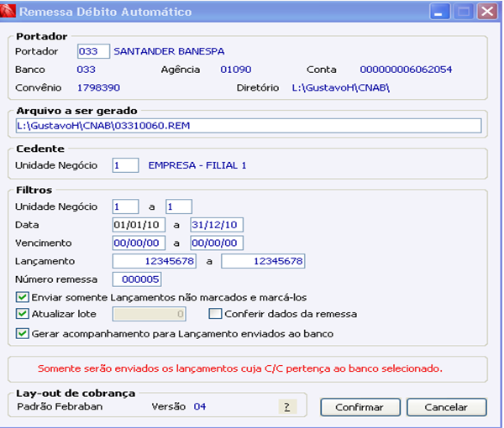Click the red warning message about C/C
The width and height of the screenshot is (504, 428).
(x=240, y=368)
